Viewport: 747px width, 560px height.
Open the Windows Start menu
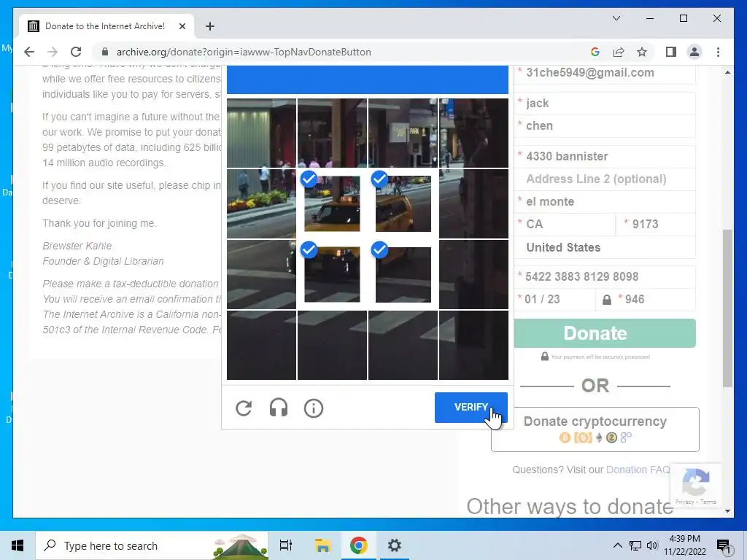coord(18,545)
